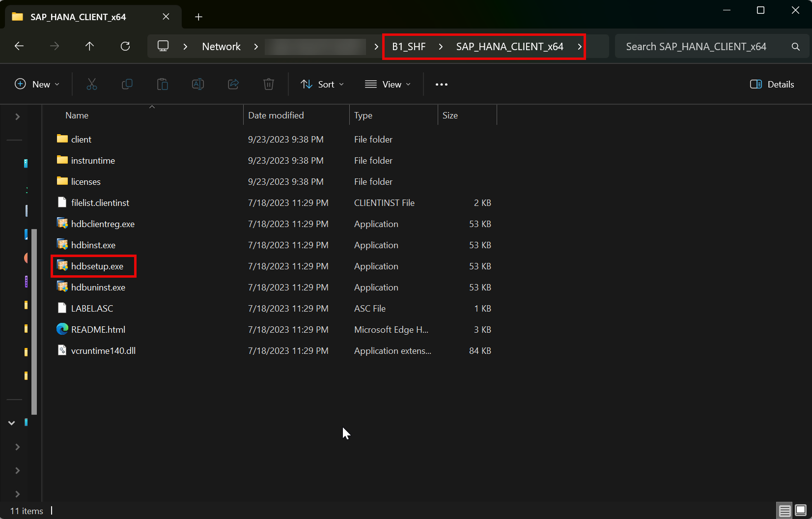812x519 pixels.
Task: Click the Cut toolbar icon
Action: pos(92,85)
